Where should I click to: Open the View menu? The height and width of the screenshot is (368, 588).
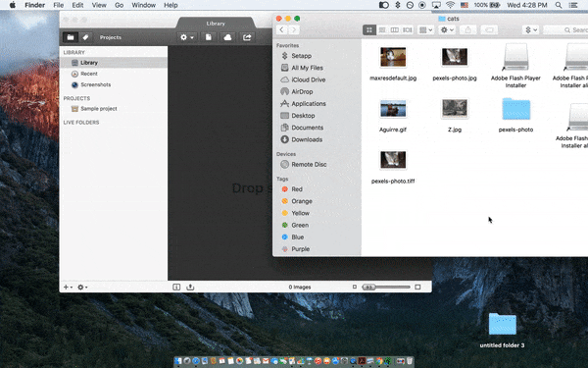click(x=99, y=5)
